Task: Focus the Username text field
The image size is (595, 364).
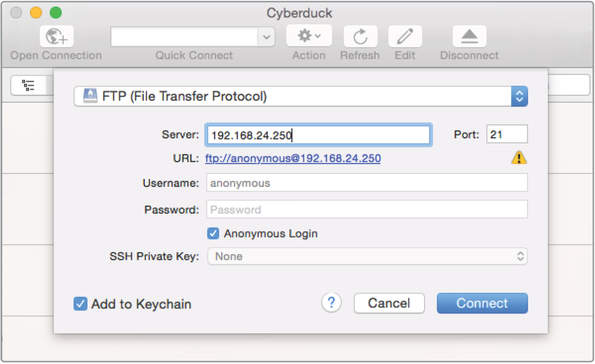Action: click(x=367, y=183)
